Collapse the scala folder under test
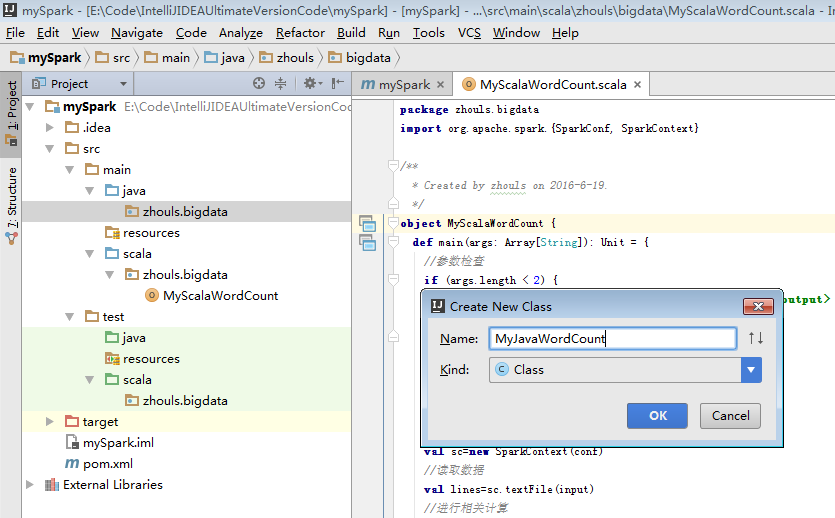Screen dimensions: 835x518 point(90,380)
